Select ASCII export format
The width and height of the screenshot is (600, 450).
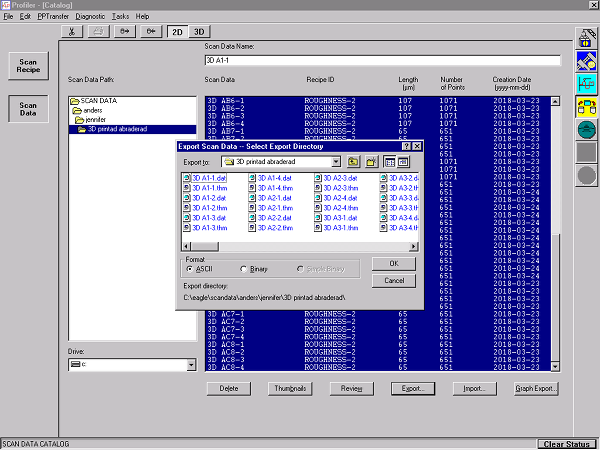(x=190, y=269)
